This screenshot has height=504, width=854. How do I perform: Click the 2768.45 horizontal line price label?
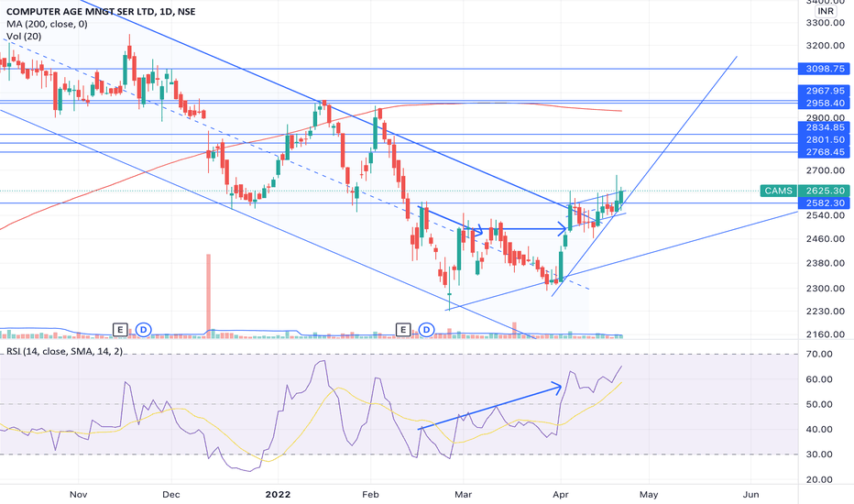825,152
